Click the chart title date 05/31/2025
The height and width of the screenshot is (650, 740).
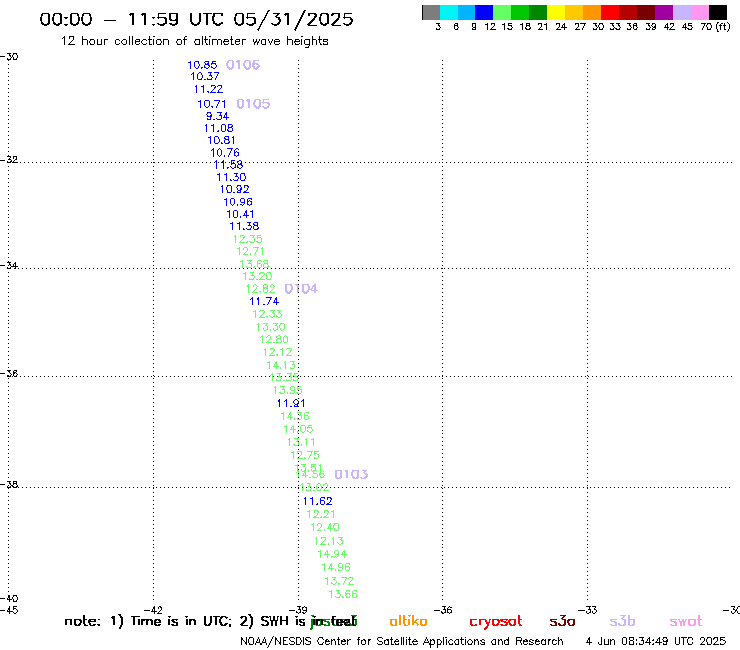(293, 19)
